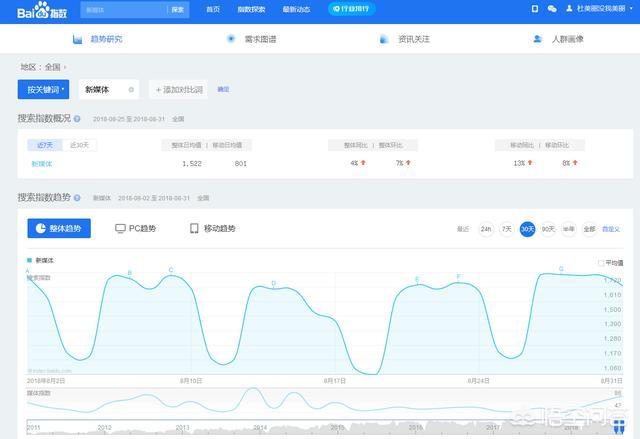Enable the 平均值 checkbox
The image size is (640, 439).
pyautogui.click(x=601, y=263)
